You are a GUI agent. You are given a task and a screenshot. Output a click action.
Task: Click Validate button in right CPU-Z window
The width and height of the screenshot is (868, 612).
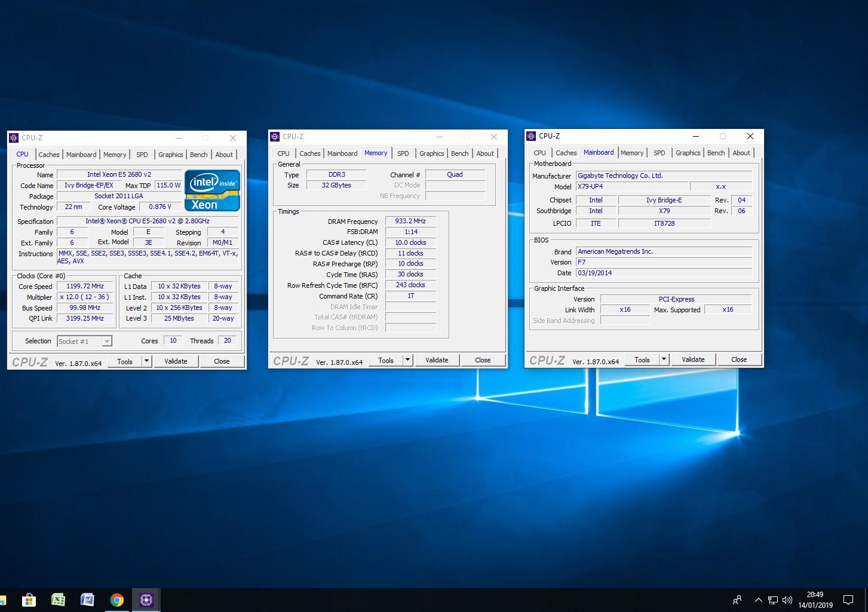694,359
